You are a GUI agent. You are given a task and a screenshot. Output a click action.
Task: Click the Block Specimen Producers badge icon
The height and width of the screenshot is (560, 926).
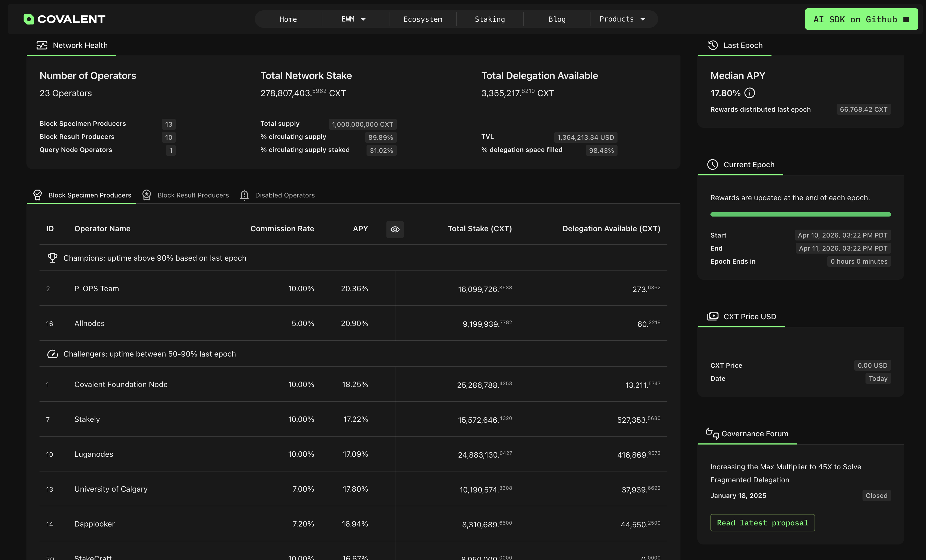pos(38,195)
